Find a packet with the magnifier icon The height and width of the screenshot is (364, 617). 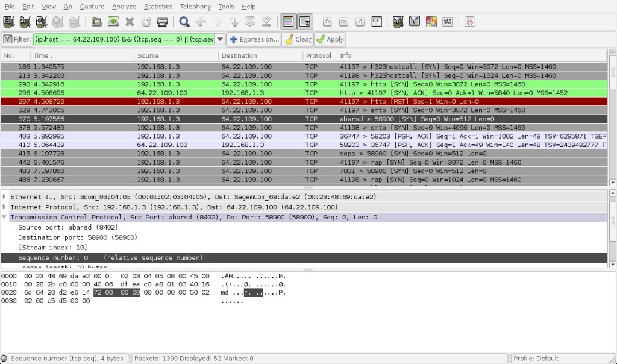pos(184,22)
